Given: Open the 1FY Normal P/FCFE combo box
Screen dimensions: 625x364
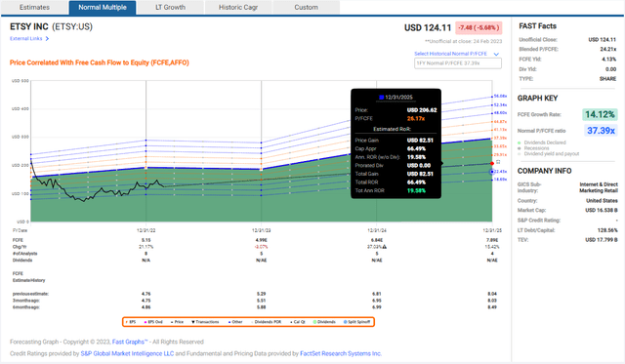Looking at the screenshot, I should coord(458,63).
